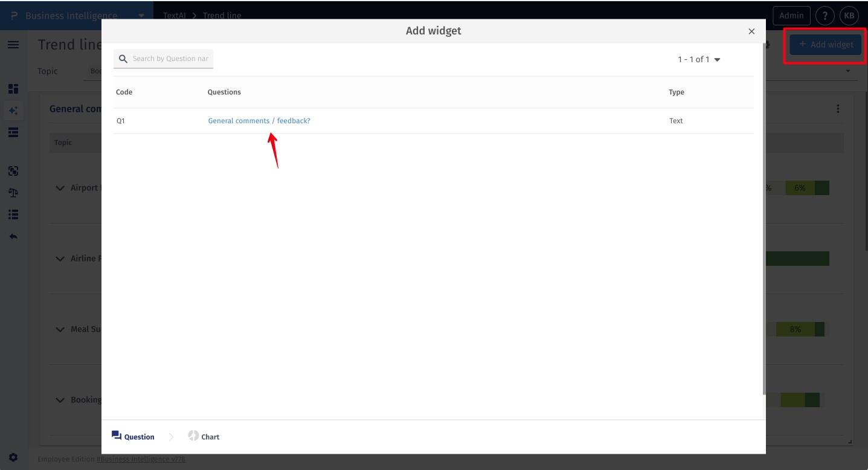Open the General comments / feedback? question
This screenshot has width=868, height=470.
tap(259, 120)
